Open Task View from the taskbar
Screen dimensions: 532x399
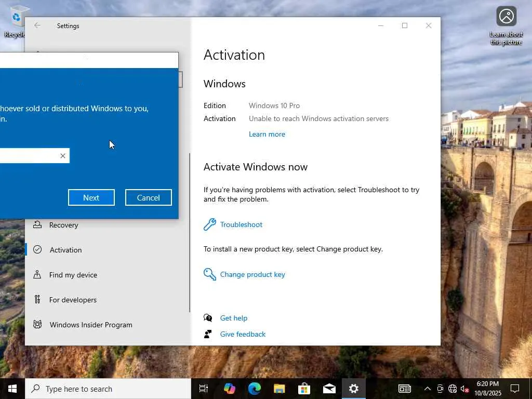pyautogui.click(x=204, y=389)
